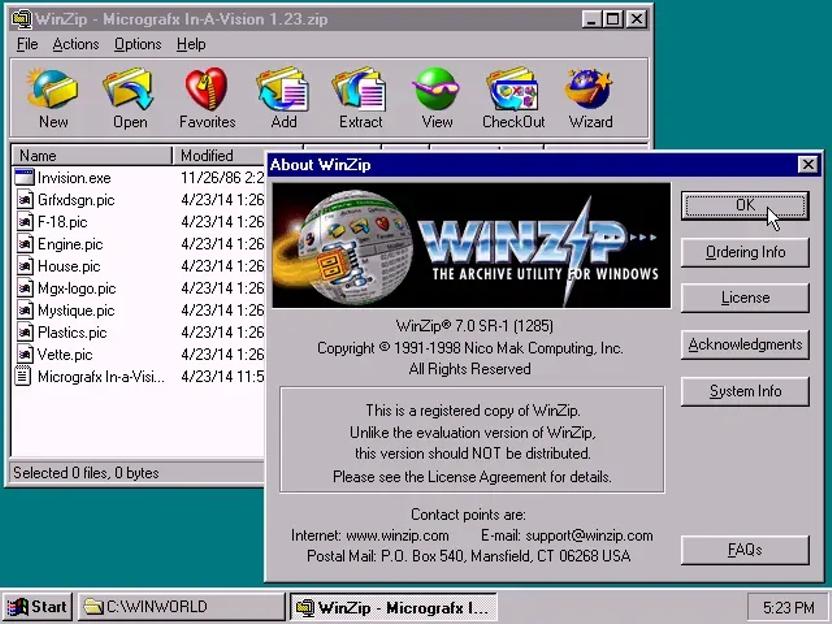Click the icon beside Grfxdsgn.pic
832x624 pixels.
[24, 200]
